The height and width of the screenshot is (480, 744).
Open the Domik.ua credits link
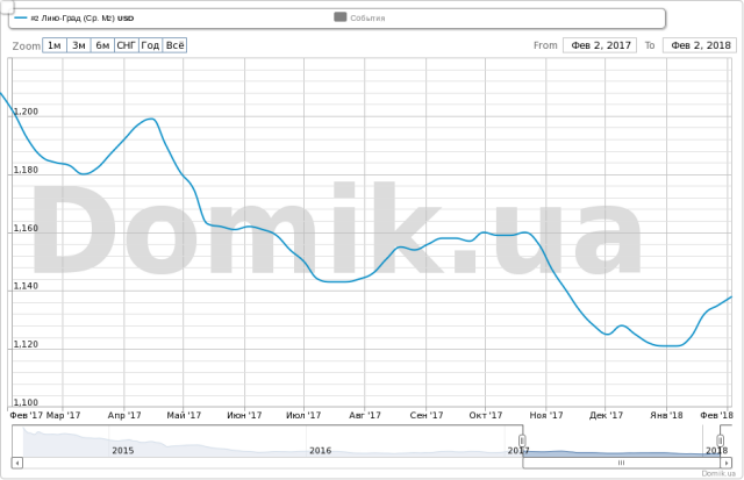pos(718,473)
